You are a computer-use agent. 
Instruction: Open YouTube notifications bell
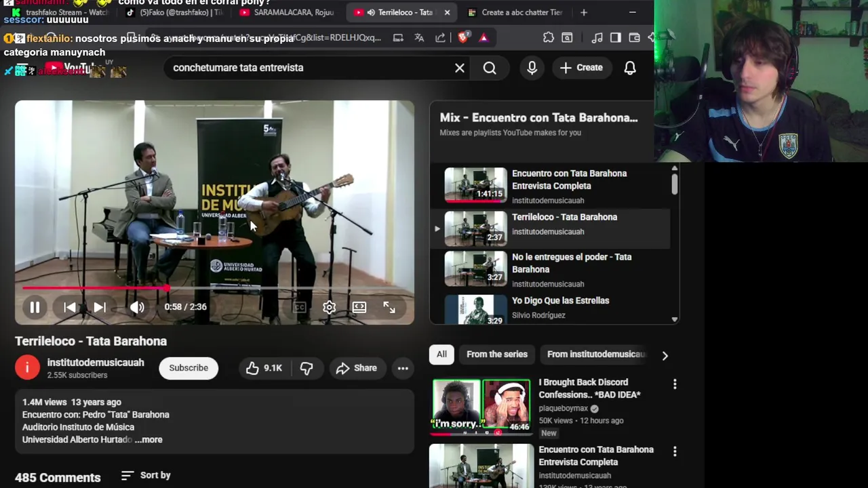[x=630, y=68]
